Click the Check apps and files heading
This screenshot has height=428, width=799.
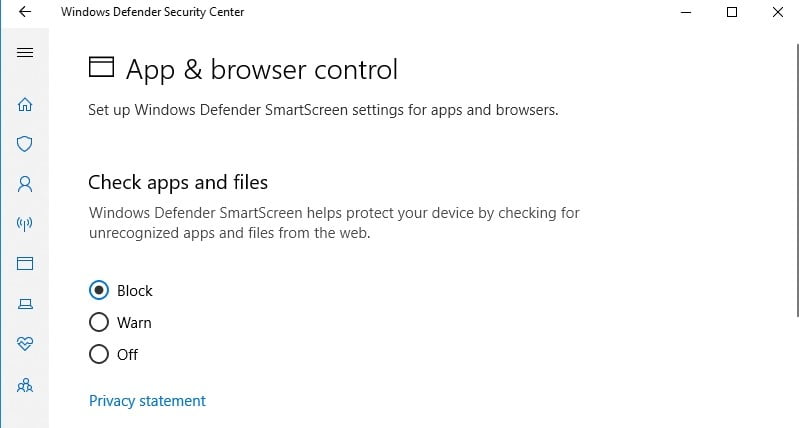point(178,182)
